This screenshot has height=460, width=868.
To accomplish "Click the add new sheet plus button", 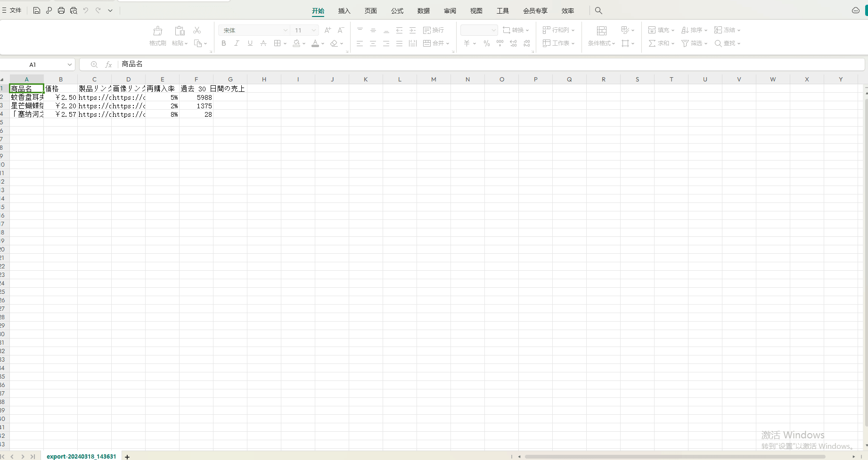I will [127, 457].
